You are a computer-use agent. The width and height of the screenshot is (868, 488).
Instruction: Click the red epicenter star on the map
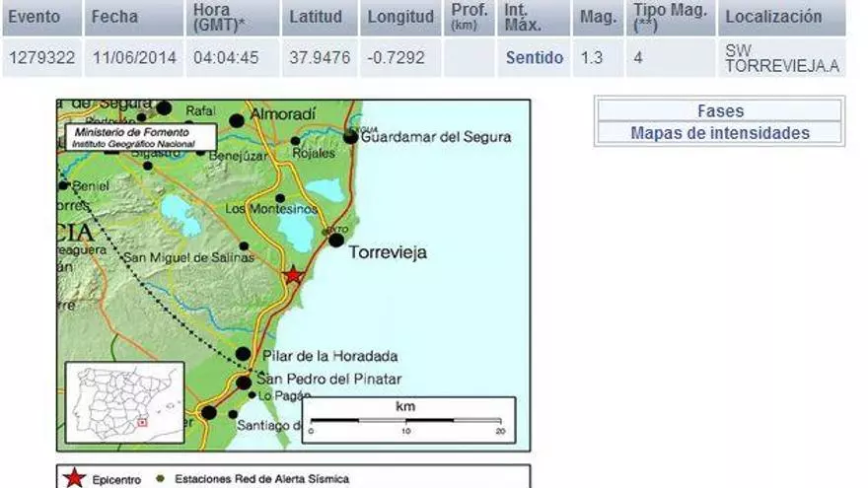pos(293,275)
